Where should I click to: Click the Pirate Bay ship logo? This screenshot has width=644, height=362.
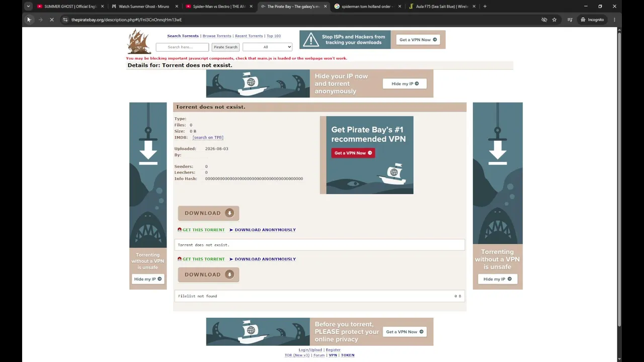139,41
